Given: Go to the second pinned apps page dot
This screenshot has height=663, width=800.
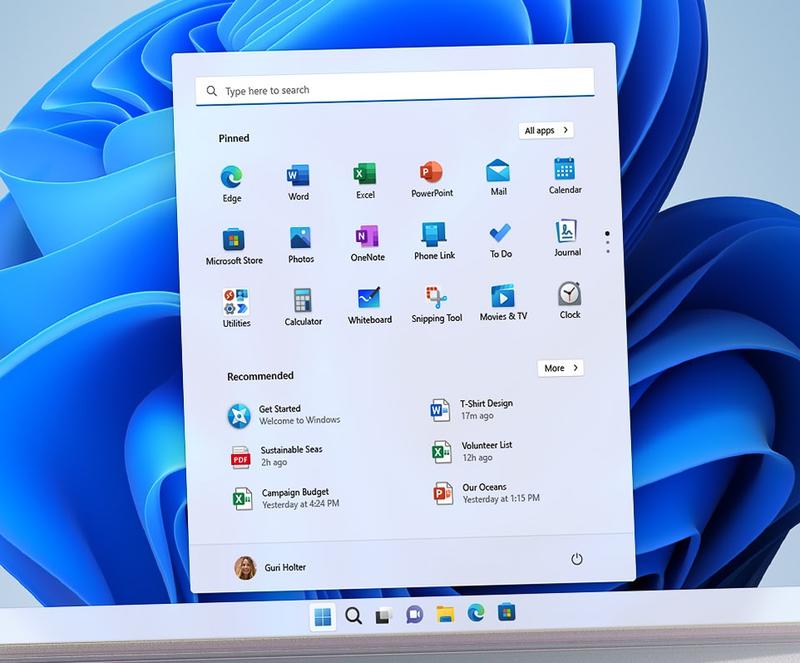Looking at the screenshot, I should tap(607, 243).
